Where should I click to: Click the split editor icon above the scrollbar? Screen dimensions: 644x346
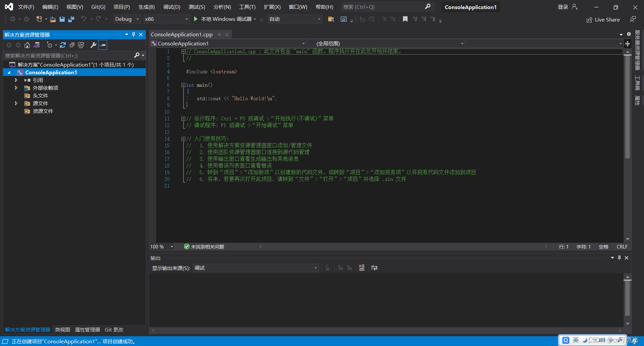[x=627, y=44]
